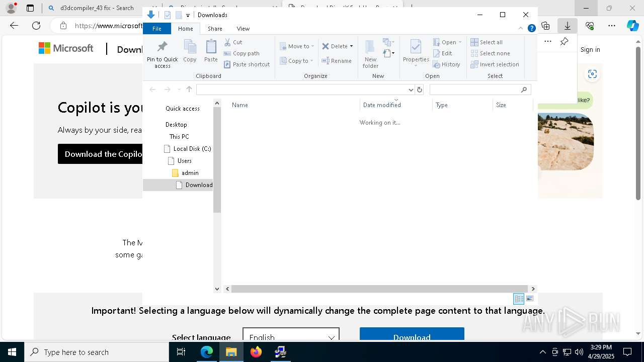Open Copilot icon in the Edge toolbar
The width and height of the screenshot is (644, 362).
[632, 25]
